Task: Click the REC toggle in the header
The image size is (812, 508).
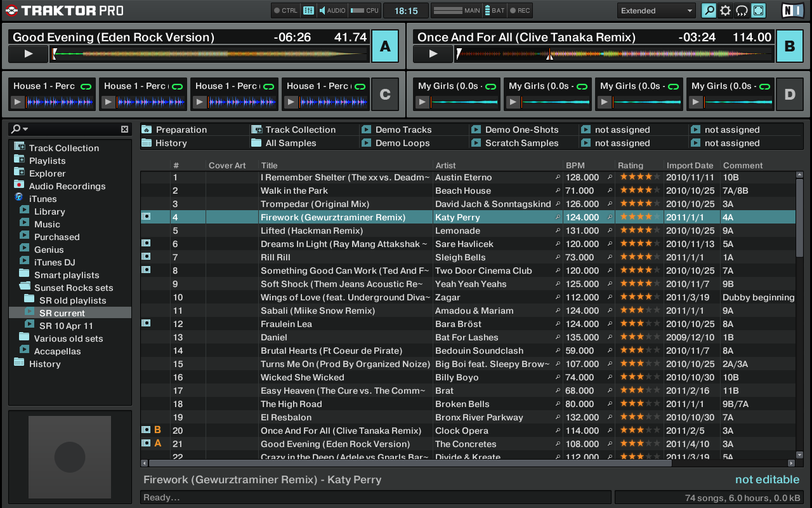Action: coord(520,10)
